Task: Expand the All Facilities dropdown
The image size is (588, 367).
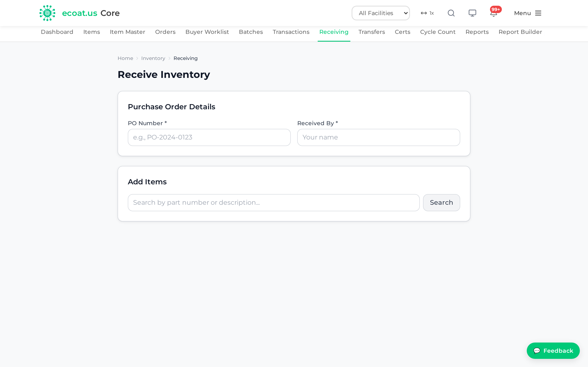Action: pyautogui.click(x=381, y=13)
